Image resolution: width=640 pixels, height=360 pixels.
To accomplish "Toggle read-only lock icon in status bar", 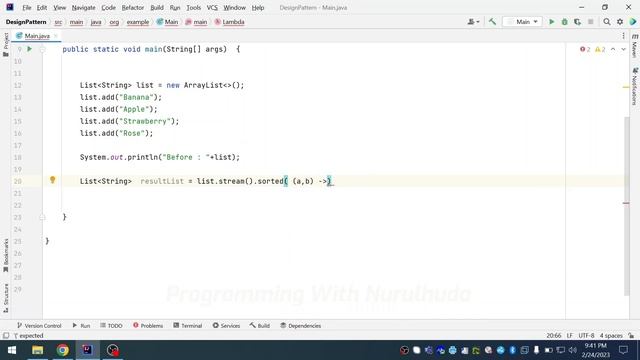I will tap(631, 336).
